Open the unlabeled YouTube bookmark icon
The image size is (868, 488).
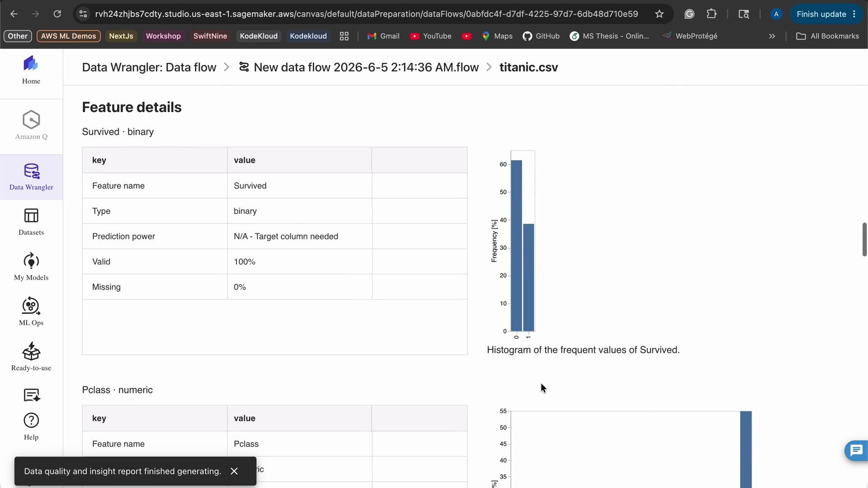tap(467, 36)
